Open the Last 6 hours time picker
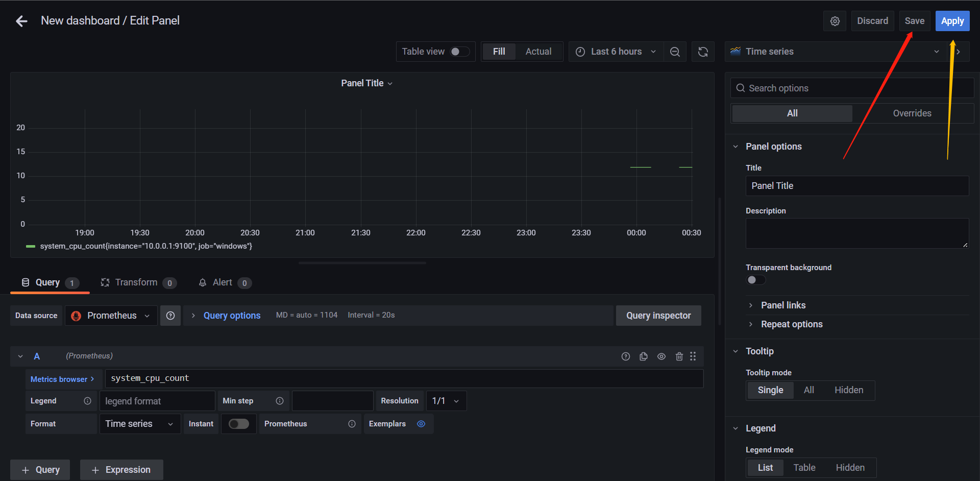The image size is (980, 481). 616,52
